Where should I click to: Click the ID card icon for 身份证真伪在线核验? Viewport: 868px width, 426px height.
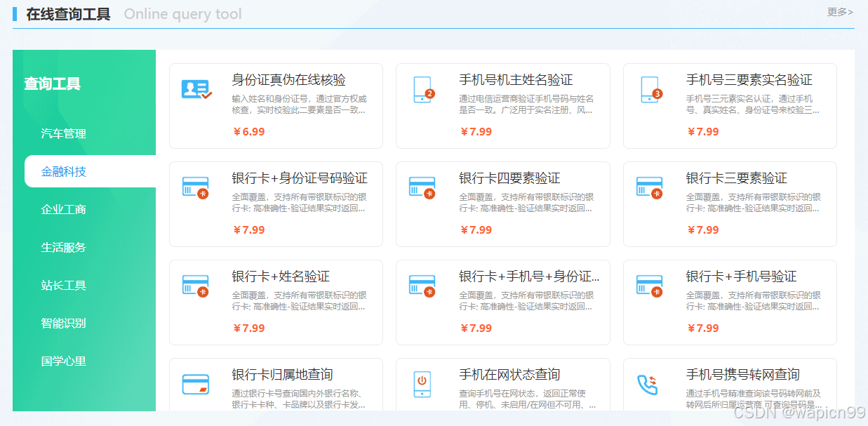[196, 90]
